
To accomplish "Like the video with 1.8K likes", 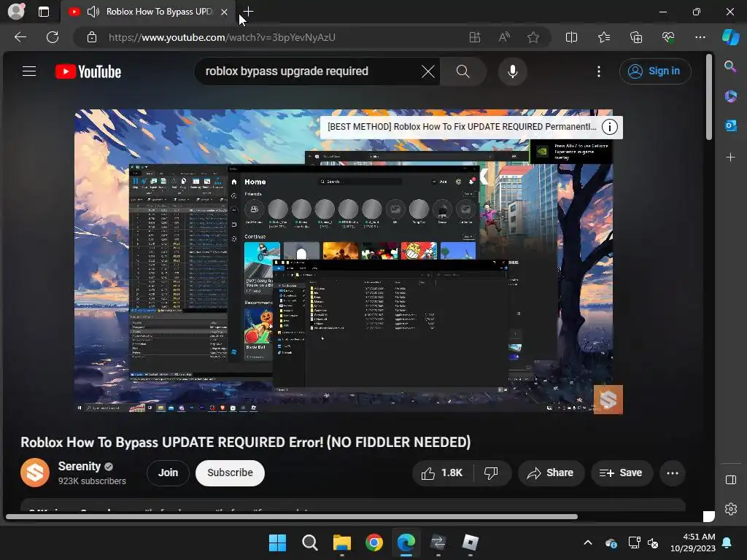I will pos(443,472).
